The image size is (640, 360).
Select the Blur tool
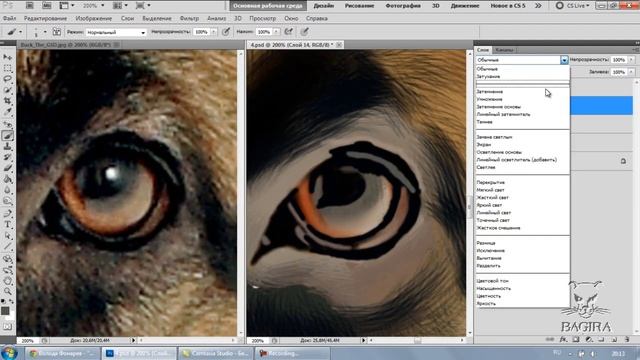[7, 190]
